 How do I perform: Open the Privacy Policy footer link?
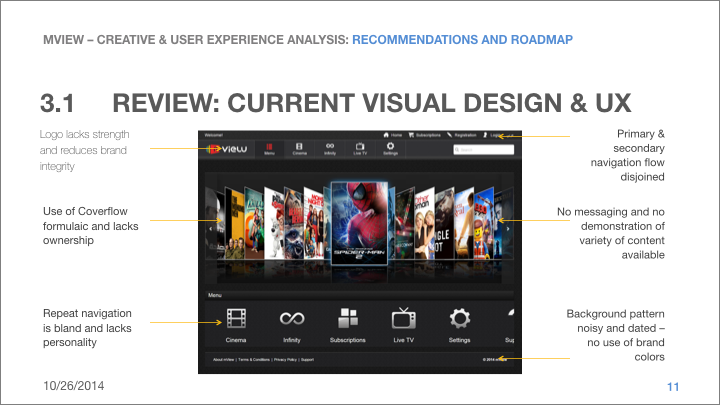coord(286,359)
